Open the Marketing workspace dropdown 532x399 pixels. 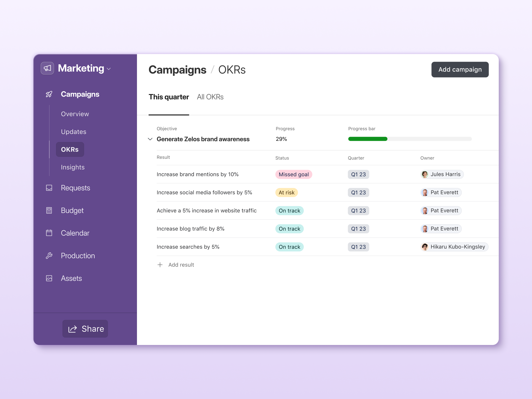click(109, 69)
